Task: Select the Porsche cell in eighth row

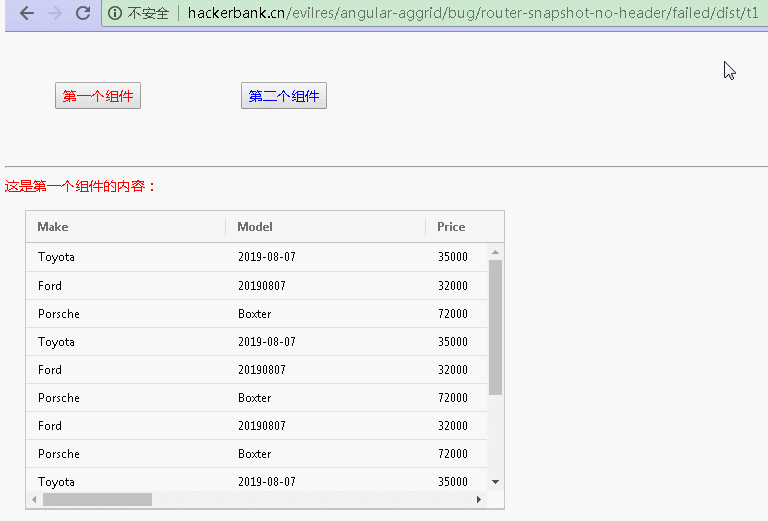Action: point(126,453)
